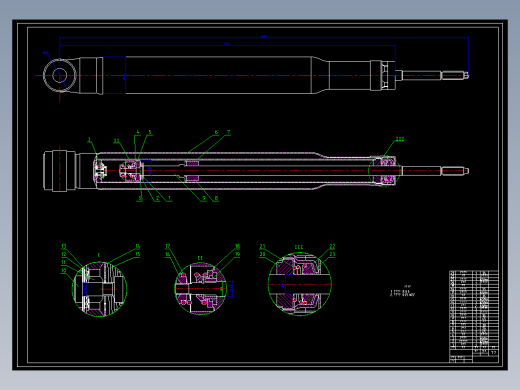The width and height of the screenshot is (520, 390).
Task: Select callout 17 in detail II
Action: tap(168, 247)
